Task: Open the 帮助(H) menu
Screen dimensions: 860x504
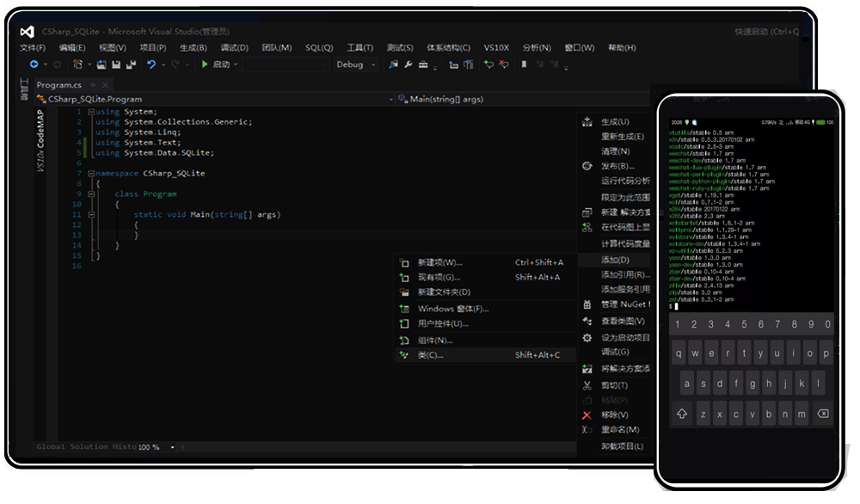Action: [x=622, y=47]
